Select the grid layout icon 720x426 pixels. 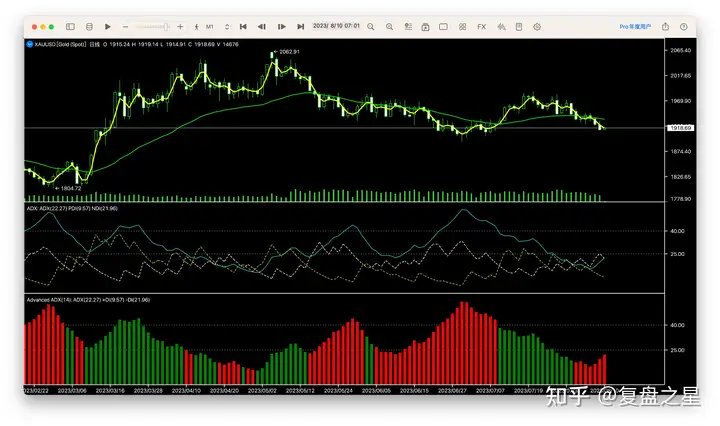[462, 27]
